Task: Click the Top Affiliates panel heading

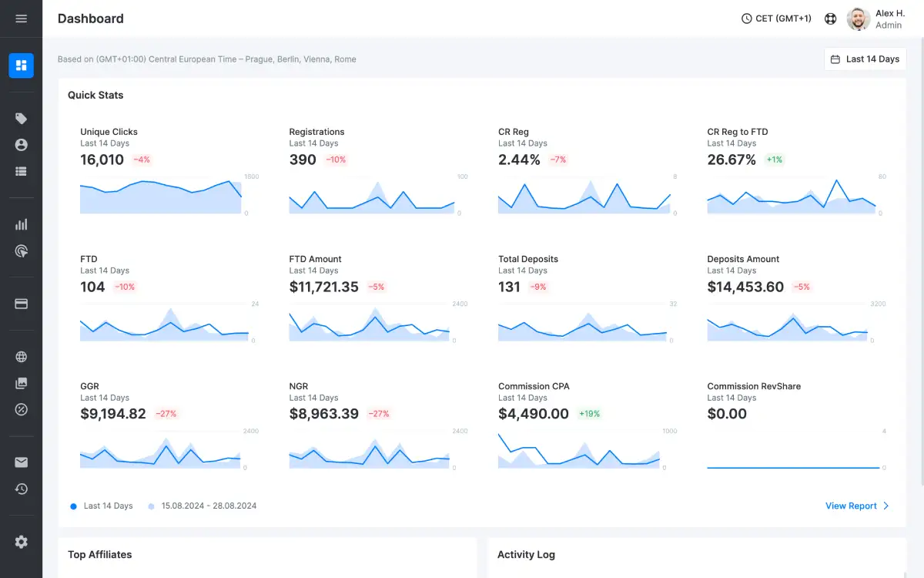Action: 99,554
